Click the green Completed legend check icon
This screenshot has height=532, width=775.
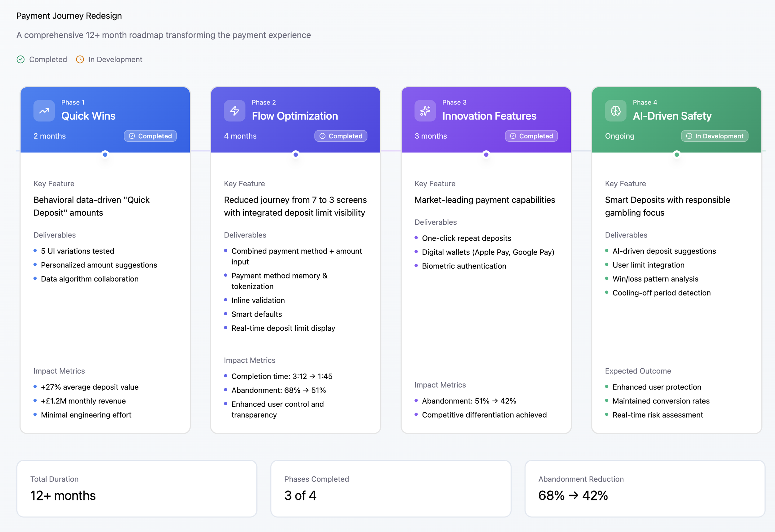tap(21, 60)
